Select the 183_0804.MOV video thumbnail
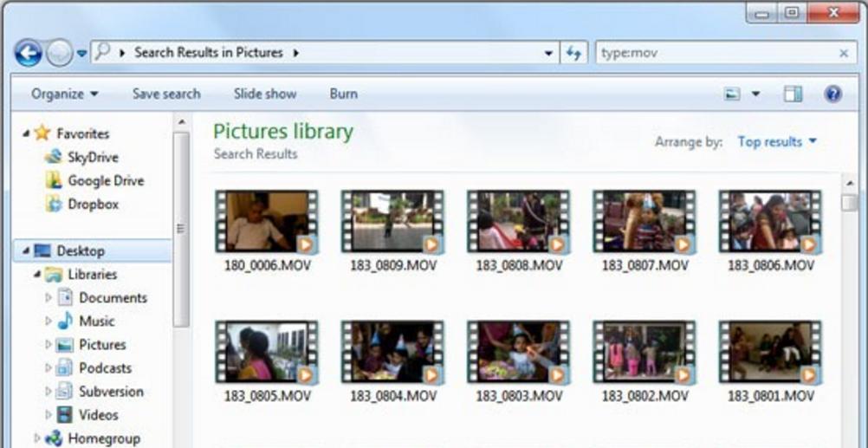This screenshot has width=868, height=448. (x=392, y=352)
